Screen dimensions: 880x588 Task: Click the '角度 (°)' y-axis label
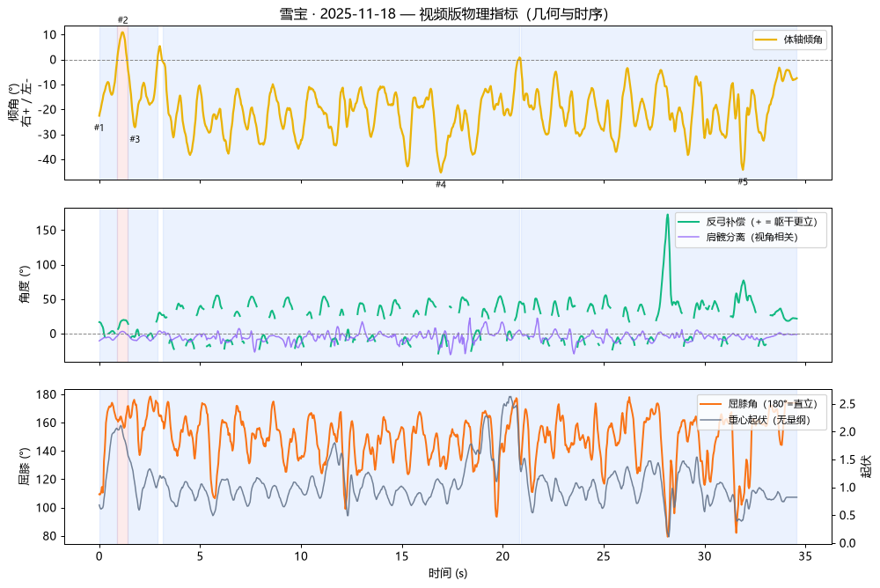coord(25,284)
